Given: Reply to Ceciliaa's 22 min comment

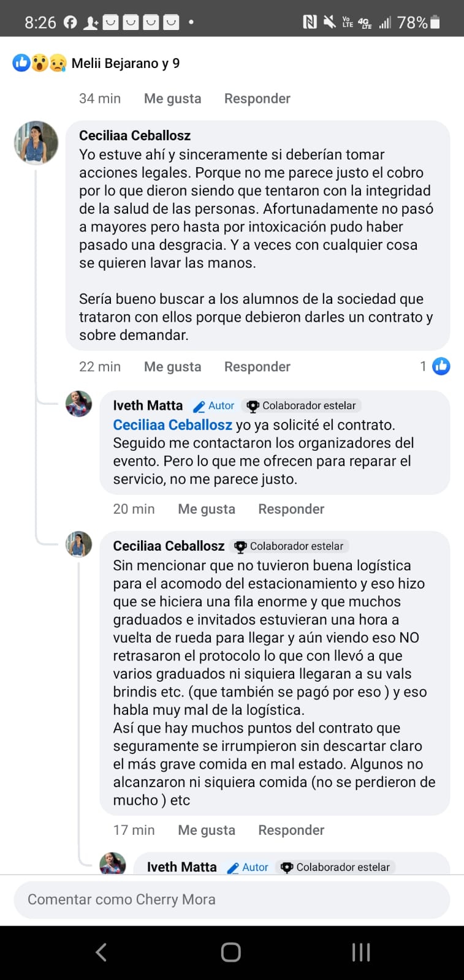Looking at the screenshot, I should pos(257,366).
